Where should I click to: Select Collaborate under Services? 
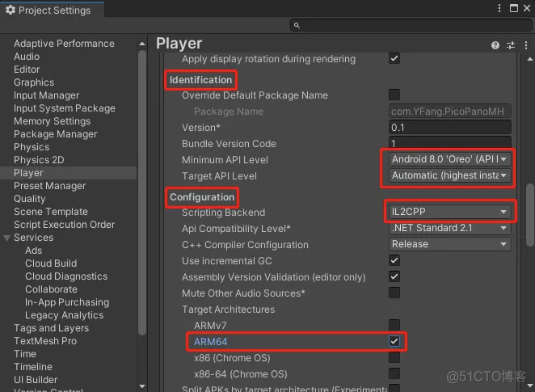pyautogui.click(x=51, y=289)
